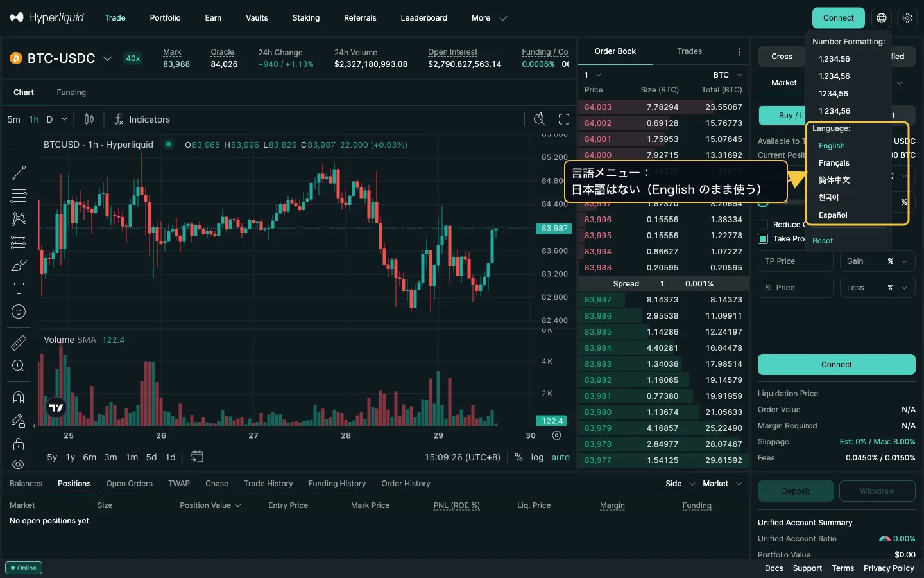Enable the Reduce Only checkbox
The image size is (924, 578).
[763, 225]
